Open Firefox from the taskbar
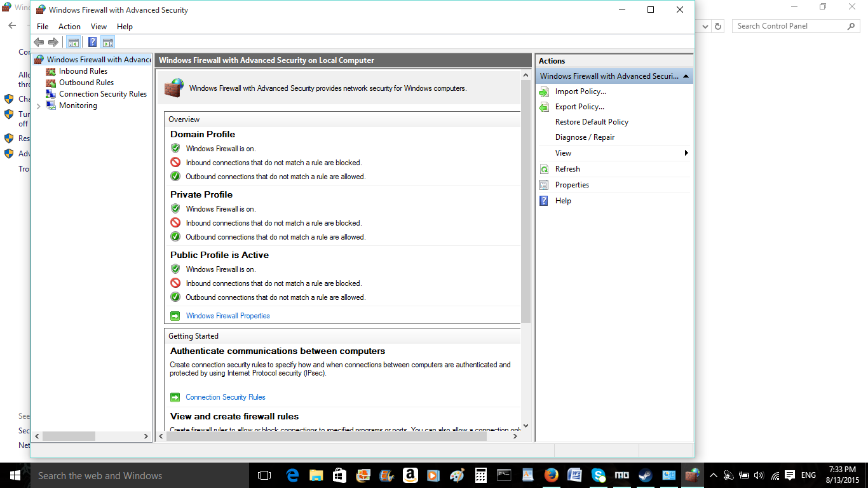Image resolution: width=868 pixels, height=488 pixels. (551, 475)
